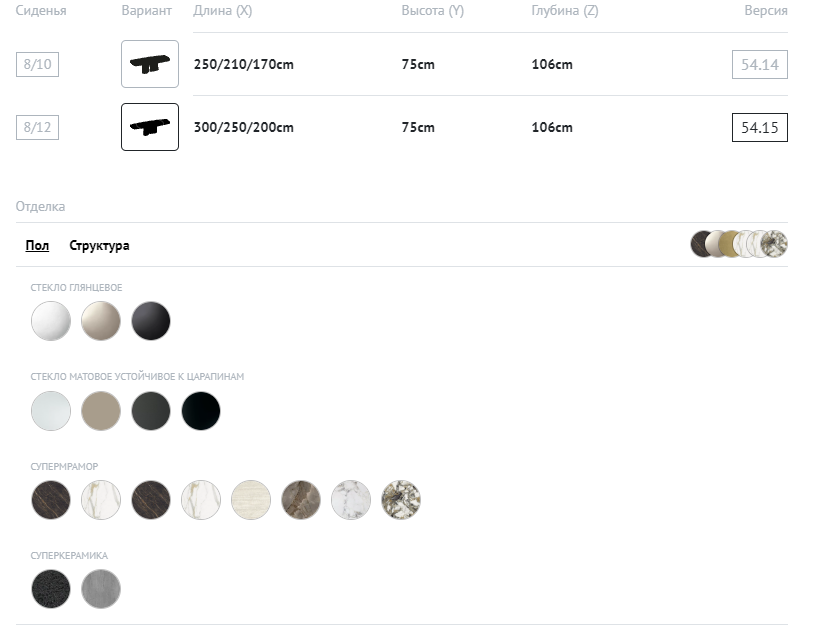Pick the black superceramic swatch

click(51, 589)
